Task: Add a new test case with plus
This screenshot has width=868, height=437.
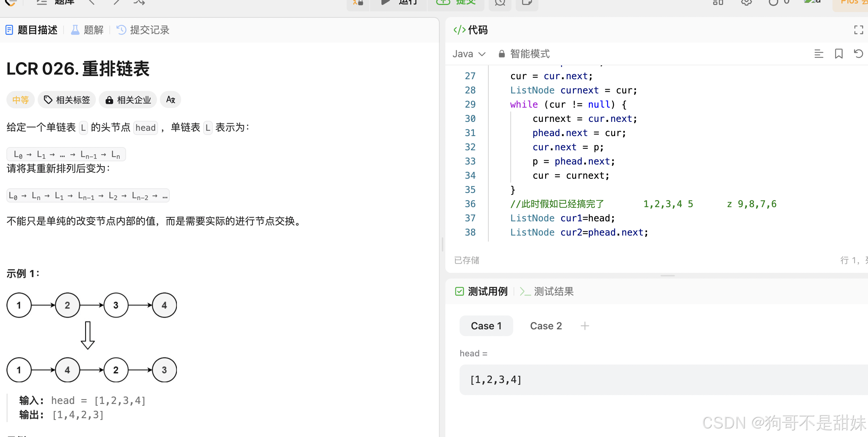Action: coord(585,326)
